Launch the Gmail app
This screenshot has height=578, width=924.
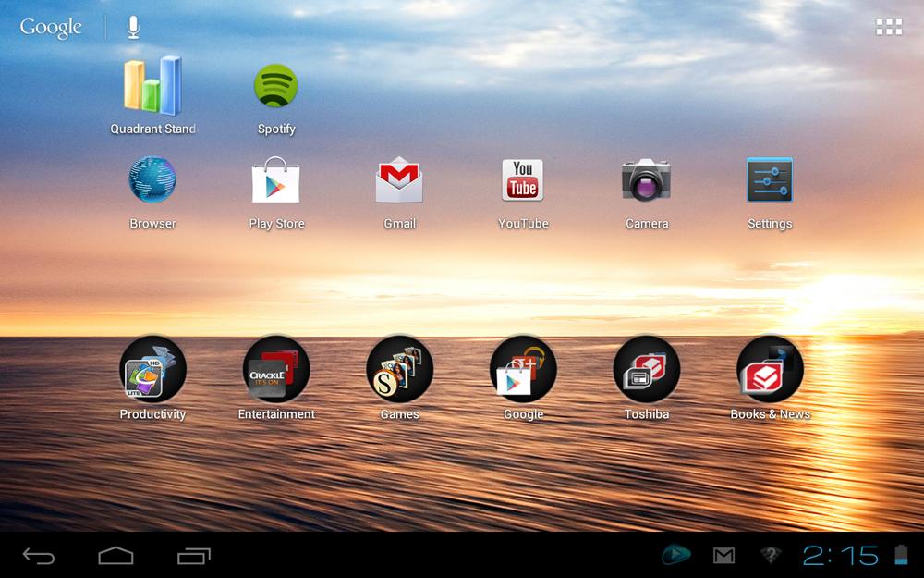(x=399, y=180)
